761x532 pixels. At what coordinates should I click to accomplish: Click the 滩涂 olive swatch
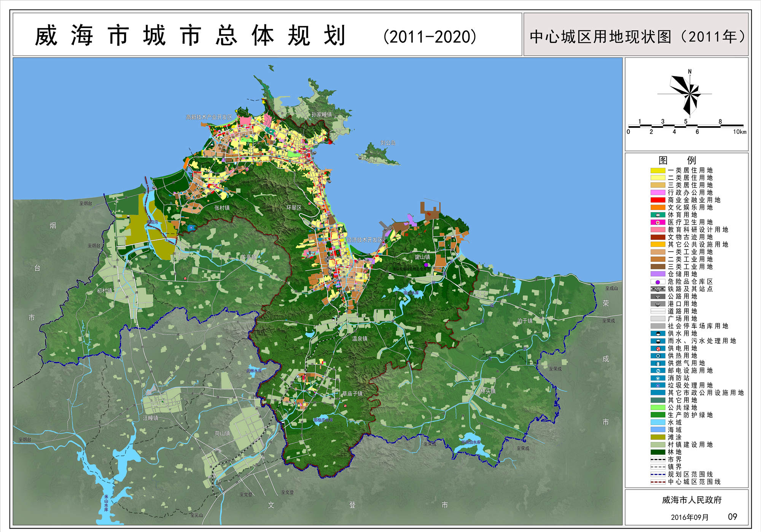tap(658, 437)
